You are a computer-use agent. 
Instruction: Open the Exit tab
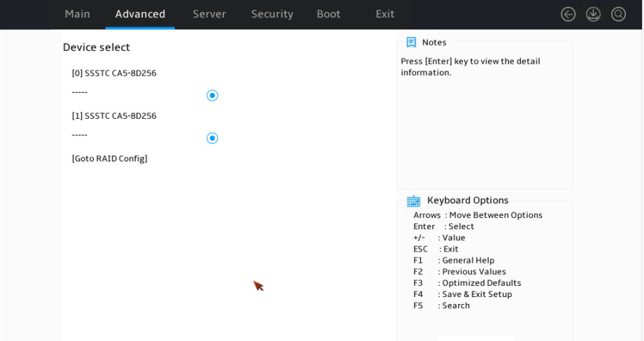pos(385,14)
